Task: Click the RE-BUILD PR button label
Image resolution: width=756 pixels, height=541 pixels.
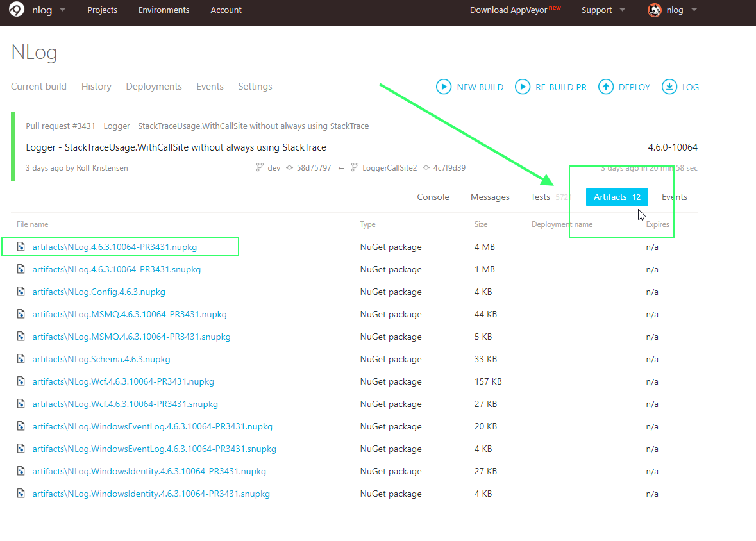Action: pyautogui.click(x=560, y=87)
